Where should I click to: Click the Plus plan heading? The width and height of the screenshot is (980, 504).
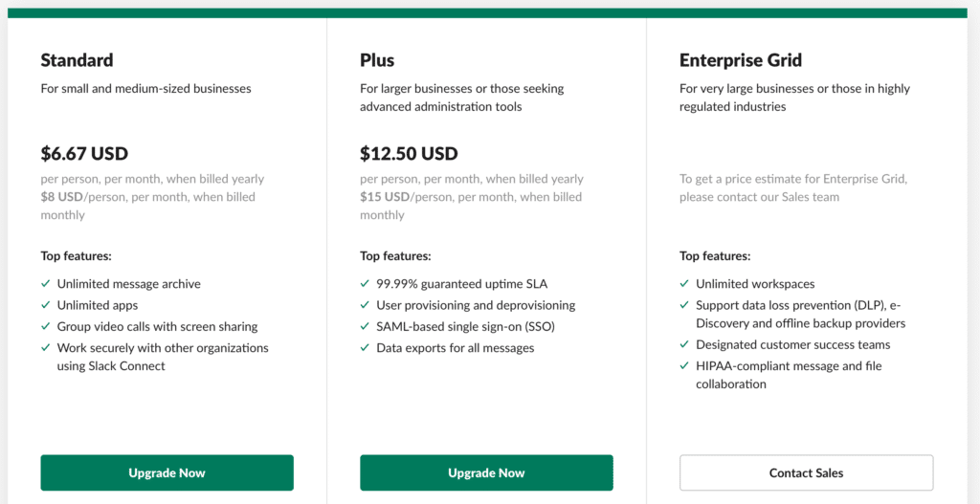pos(377,60)
